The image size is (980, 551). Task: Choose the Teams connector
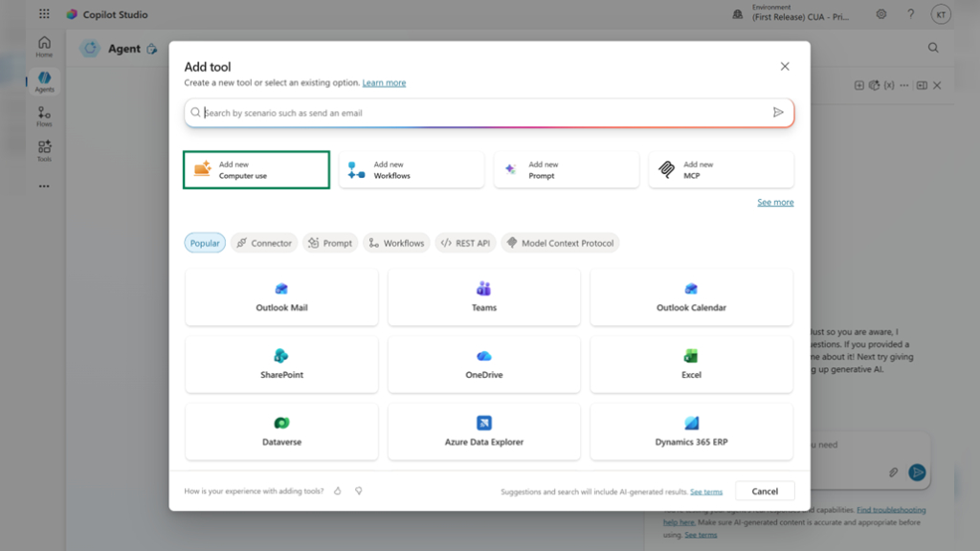(483, 298)
